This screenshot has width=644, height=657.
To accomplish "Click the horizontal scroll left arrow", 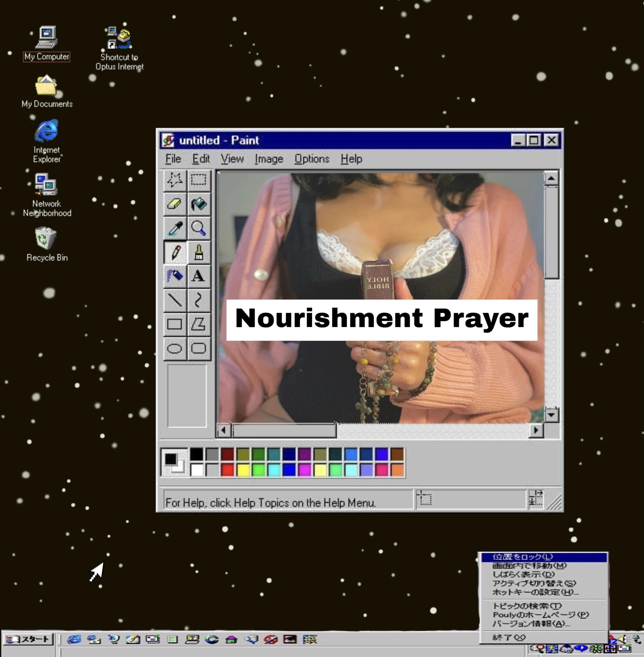I will pos(223,430).
